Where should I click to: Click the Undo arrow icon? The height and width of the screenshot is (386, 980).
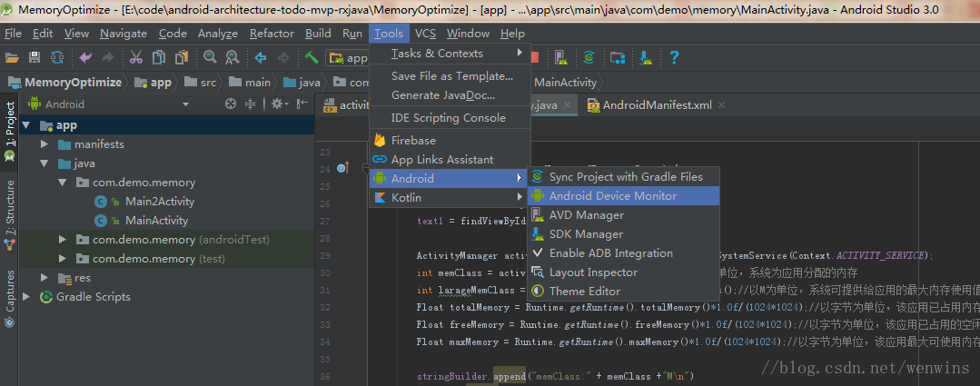click(x=85, y=58)
